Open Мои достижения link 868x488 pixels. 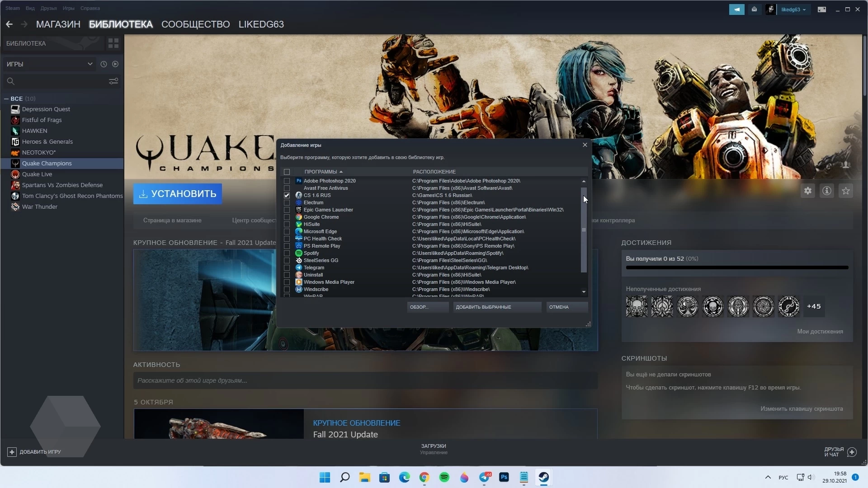point(820,332)
